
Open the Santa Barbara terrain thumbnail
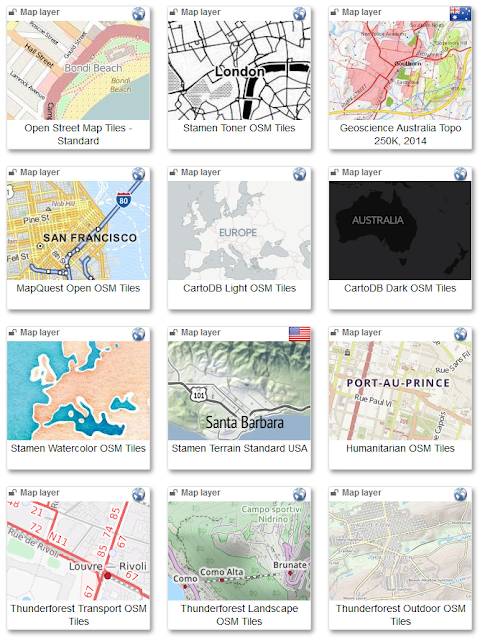(239, 391)
